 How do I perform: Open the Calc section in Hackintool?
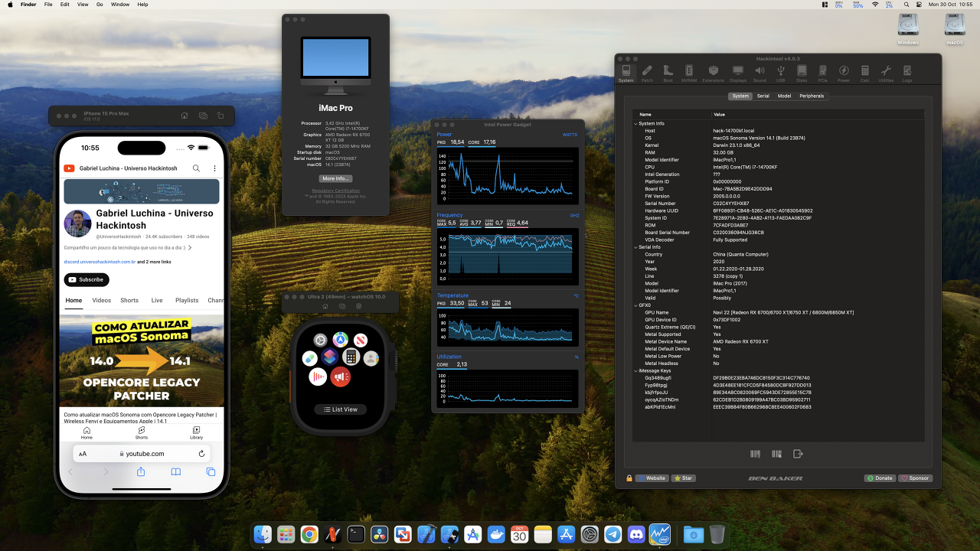point(865,73)
